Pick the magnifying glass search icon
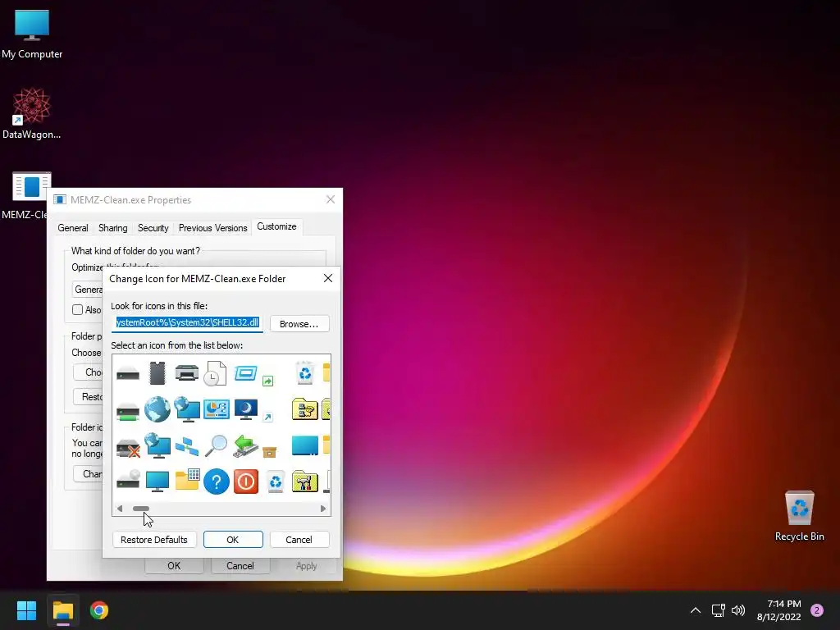Viewport: 840px width, 630px height. [216, 445]
